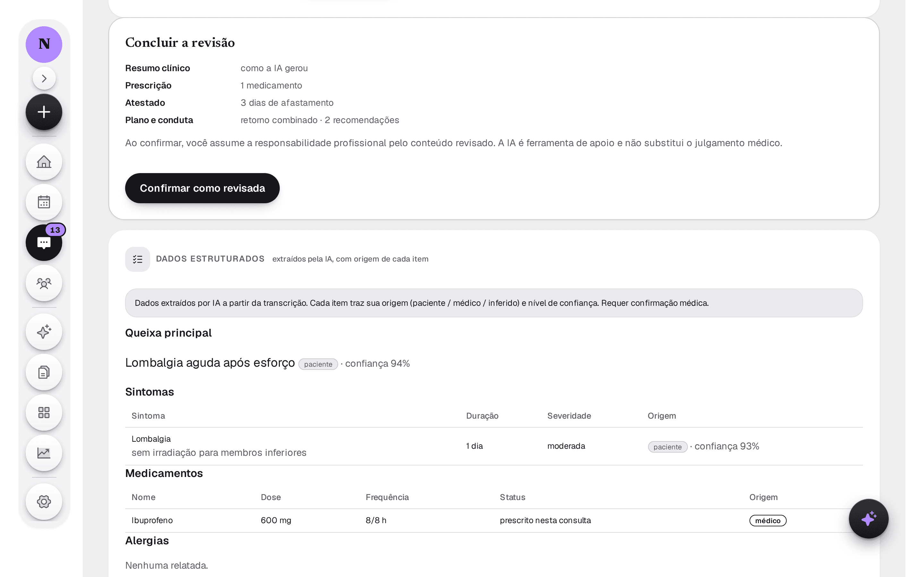Open the grid apps icon in sidebar
This screenshot has width=924, height=577.
coord(44,413)
